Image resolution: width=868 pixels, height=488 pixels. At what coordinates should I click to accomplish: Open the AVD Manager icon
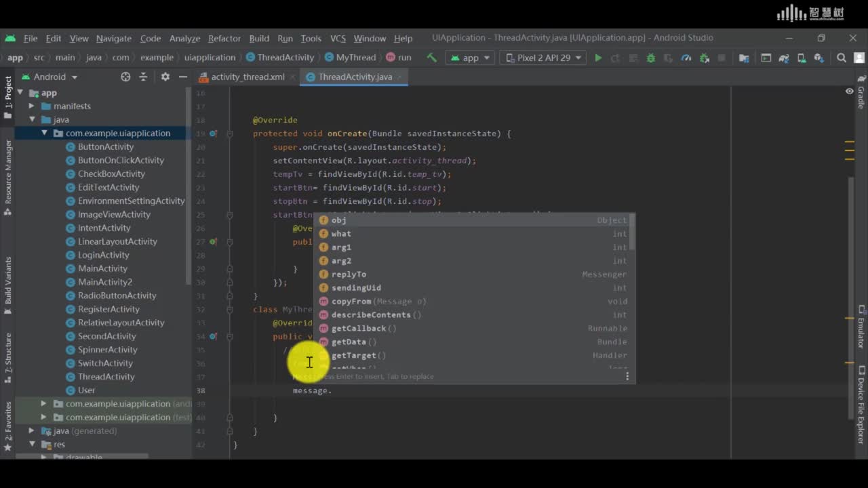(x=802, y=58)
